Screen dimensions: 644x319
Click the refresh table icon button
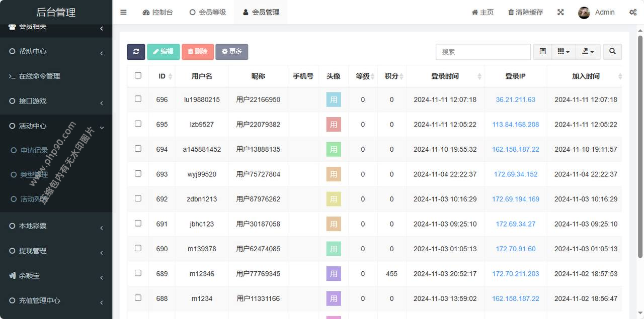[136, 52]
